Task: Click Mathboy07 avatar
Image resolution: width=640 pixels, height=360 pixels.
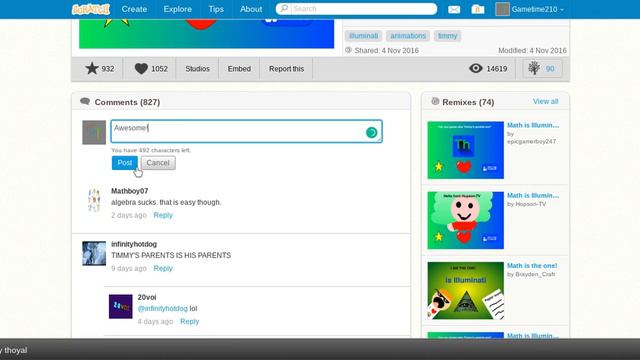Action: tap(94, 200)
